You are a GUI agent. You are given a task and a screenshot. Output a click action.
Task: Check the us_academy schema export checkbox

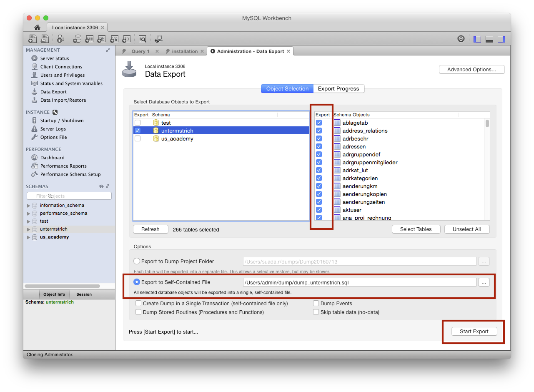138,139
